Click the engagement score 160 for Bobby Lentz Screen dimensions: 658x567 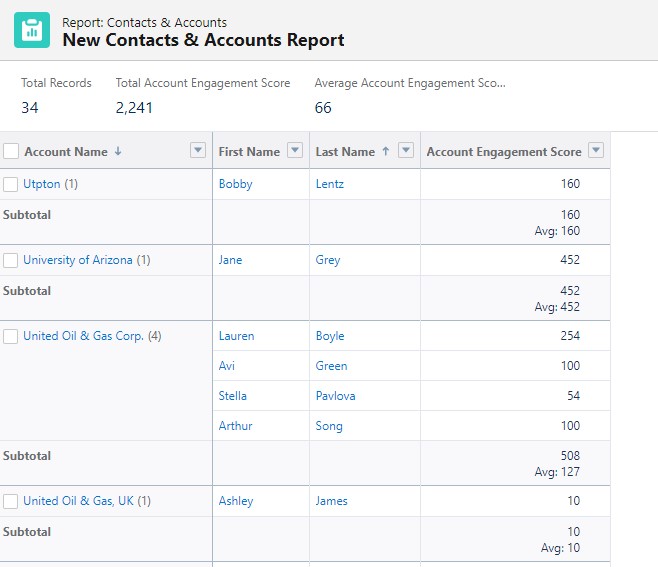[x=570, y=184]
